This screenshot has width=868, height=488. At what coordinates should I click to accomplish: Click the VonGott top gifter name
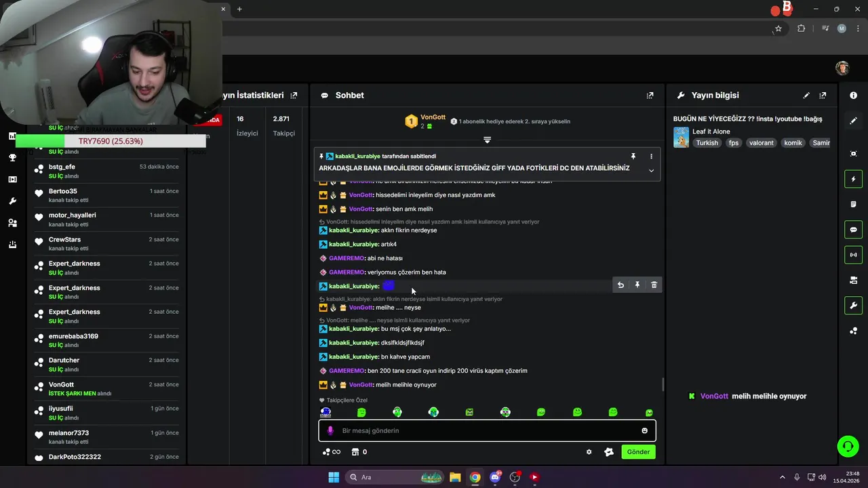(x=433, y=117)
